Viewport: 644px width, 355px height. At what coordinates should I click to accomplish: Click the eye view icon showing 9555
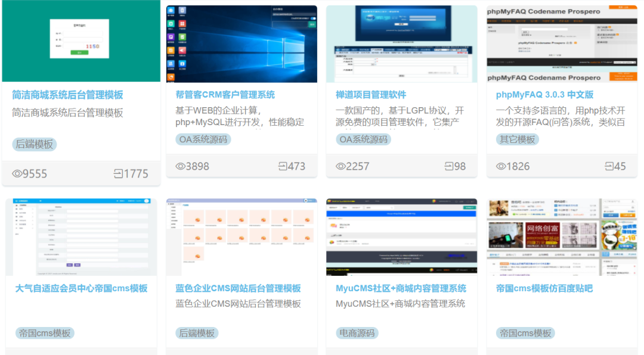[x=18, y=173]
